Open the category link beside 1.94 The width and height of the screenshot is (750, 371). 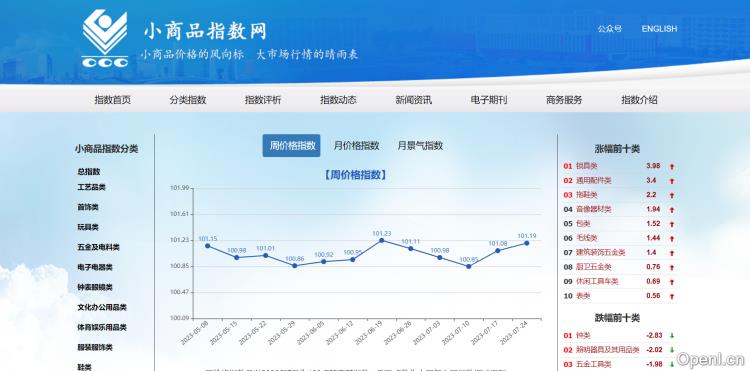pos(594,209)
